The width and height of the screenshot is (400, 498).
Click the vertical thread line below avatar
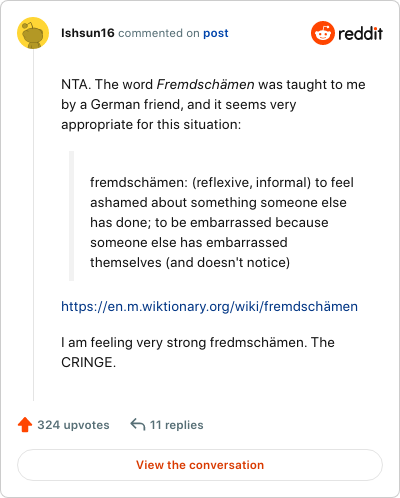tap(33, 224)
